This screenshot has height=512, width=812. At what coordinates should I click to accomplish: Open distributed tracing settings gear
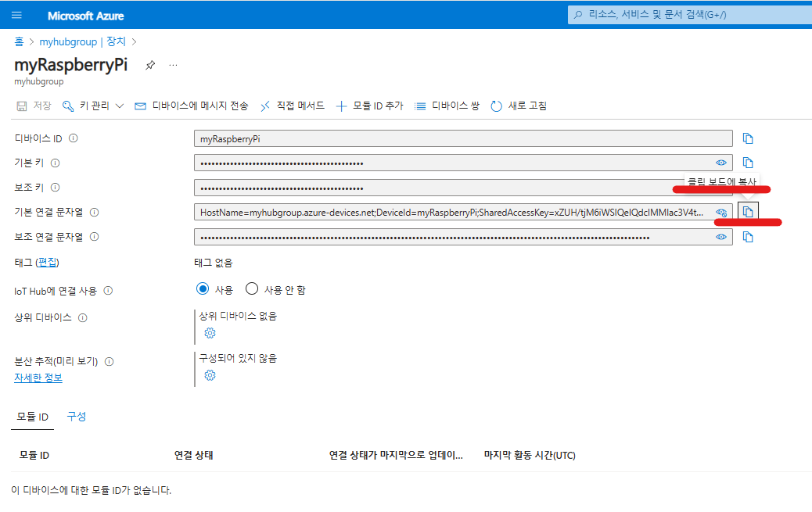coord(210,375)
